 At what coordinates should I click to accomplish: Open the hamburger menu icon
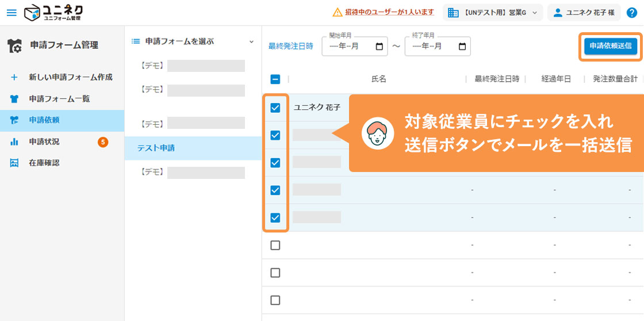(11, 12)
